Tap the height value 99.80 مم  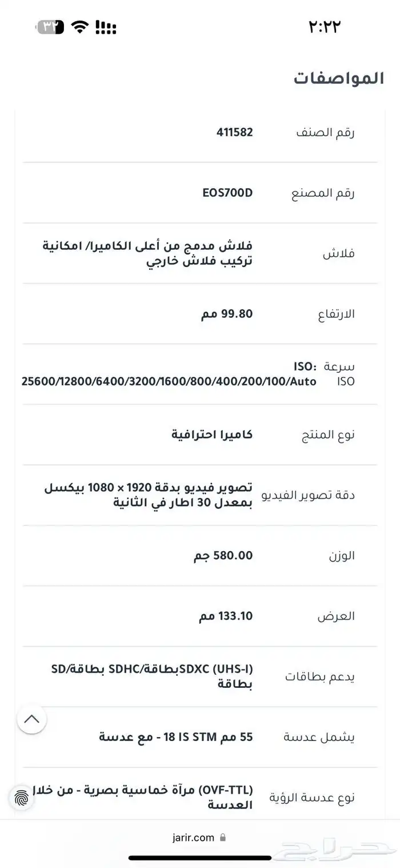click(x=226, y=314)
